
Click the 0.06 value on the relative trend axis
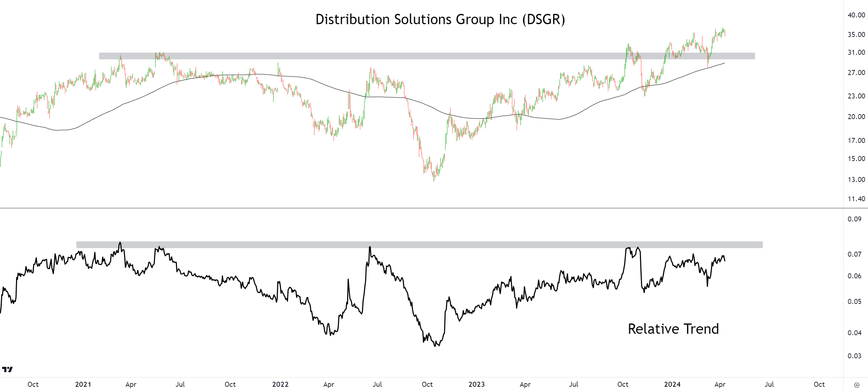click(x=854, y=276)
